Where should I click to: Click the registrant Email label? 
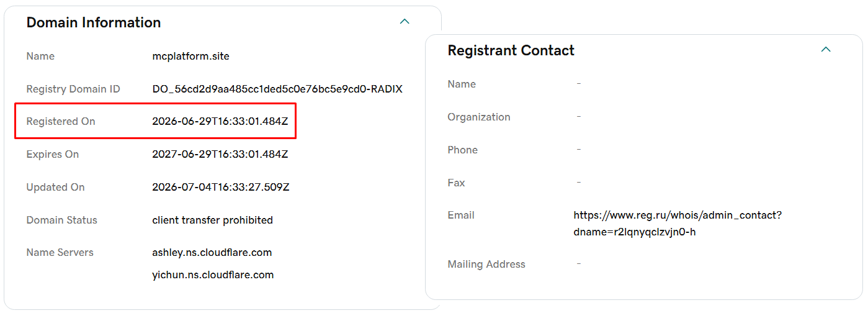(461, 215)
